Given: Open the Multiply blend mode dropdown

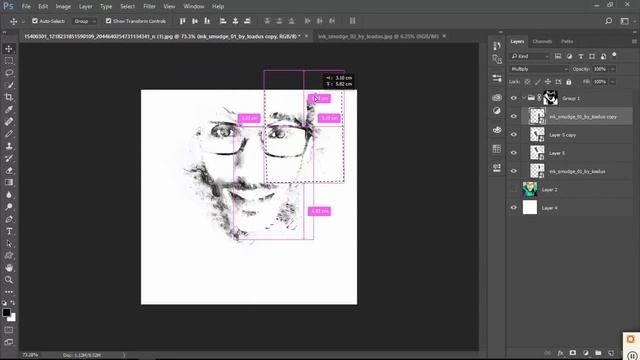Looking at the screenshot, I should point(538,69).
